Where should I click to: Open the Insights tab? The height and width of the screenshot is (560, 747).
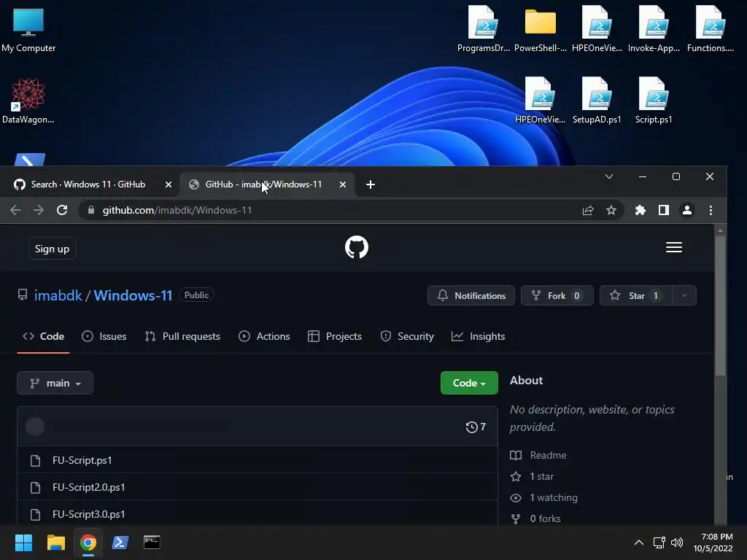click(479, 336)
